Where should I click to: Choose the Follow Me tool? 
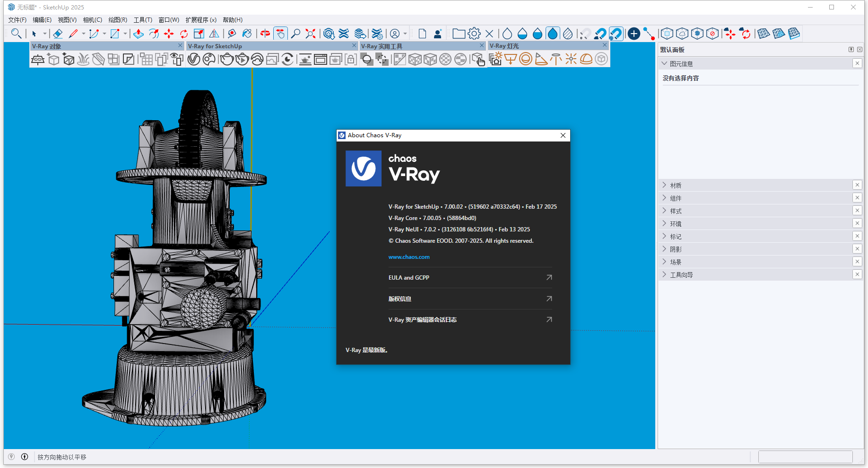tap(154, 34)
